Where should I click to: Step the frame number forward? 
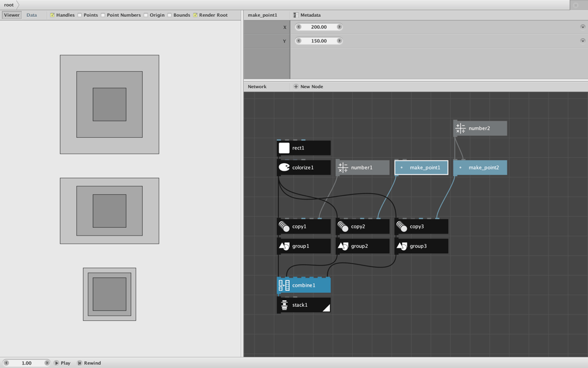tap(47, 363)
